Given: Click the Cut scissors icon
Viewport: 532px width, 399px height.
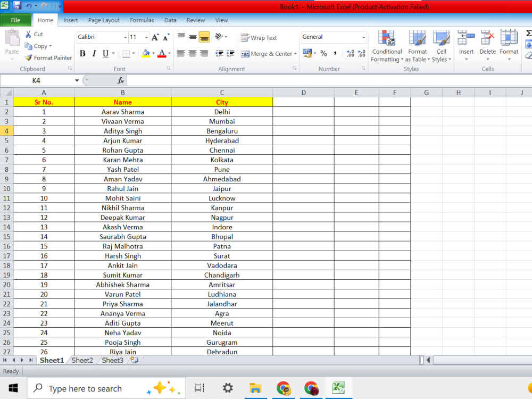Looking at the screenshot, I should (29, 34).
